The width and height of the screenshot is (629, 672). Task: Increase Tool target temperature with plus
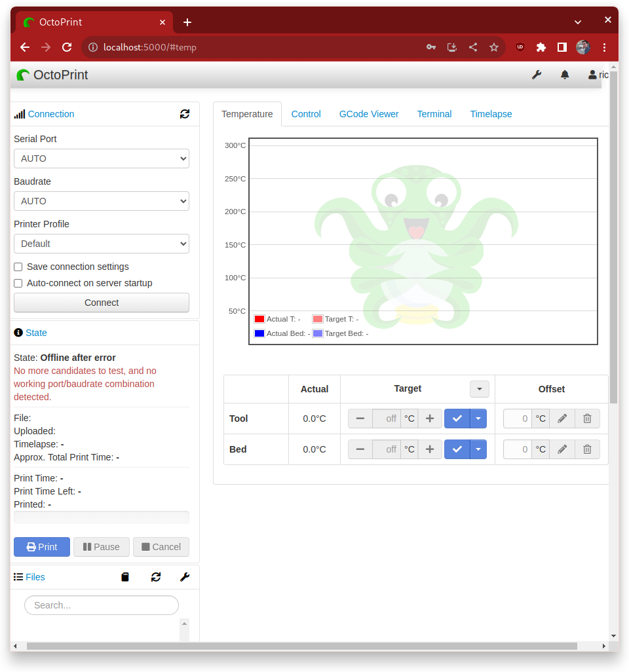(430, 419)
